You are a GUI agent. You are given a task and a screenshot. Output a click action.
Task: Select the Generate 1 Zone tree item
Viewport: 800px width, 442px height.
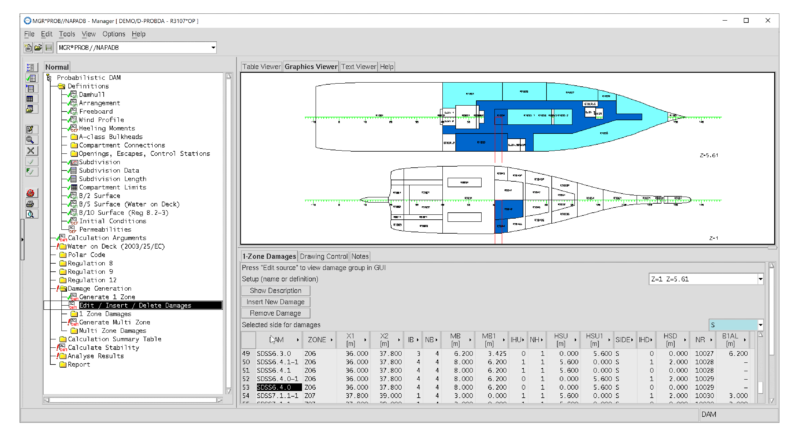click(x=107, y=297)
